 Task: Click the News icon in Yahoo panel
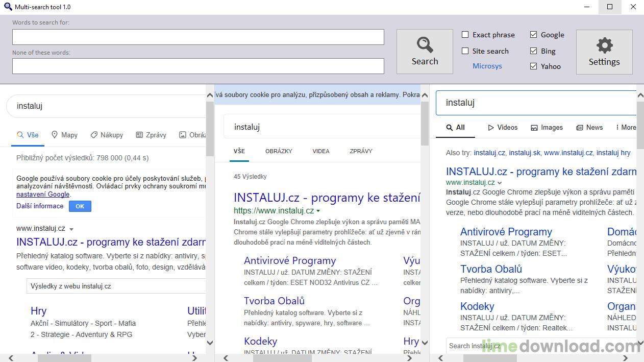point(580,128)
